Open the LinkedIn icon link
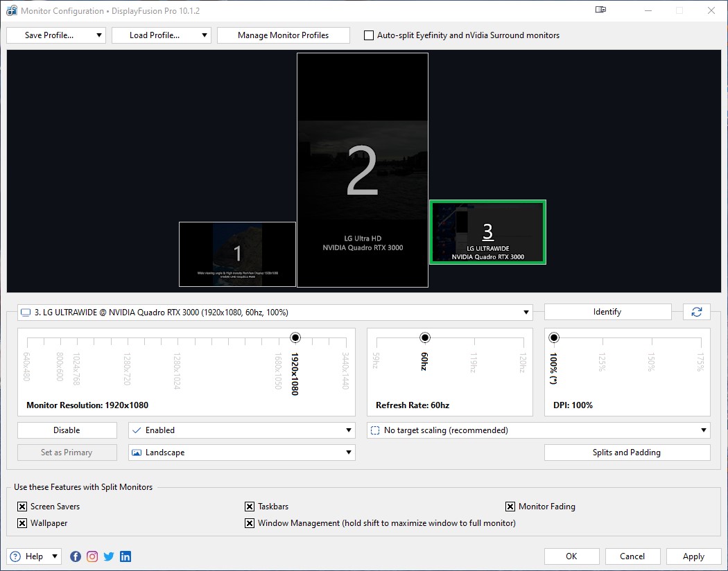The height and width of the screenshot is (571, 728). pos(125,556)
